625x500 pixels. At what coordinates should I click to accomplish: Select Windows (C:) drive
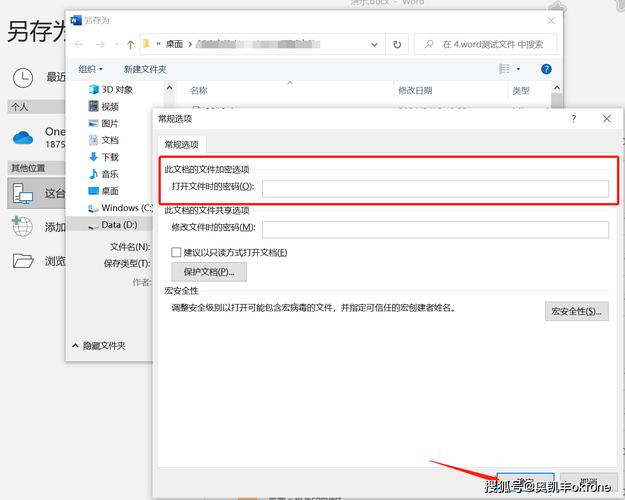(x=120, y=208)
